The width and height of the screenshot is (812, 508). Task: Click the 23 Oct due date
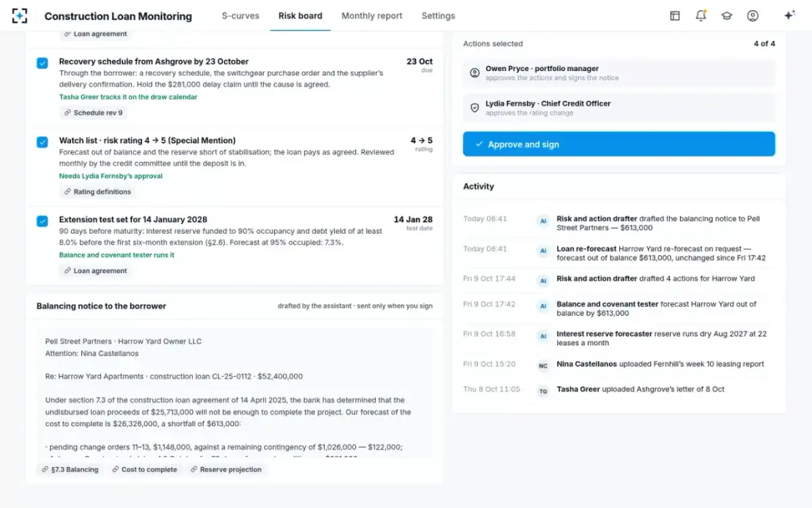click(420, 61)
